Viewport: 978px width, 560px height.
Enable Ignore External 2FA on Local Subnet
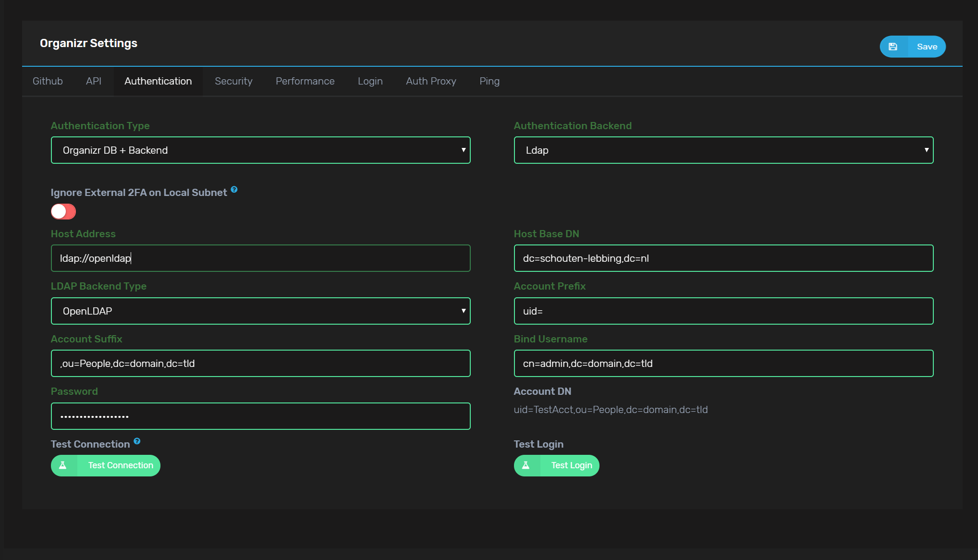coord(63,211)
